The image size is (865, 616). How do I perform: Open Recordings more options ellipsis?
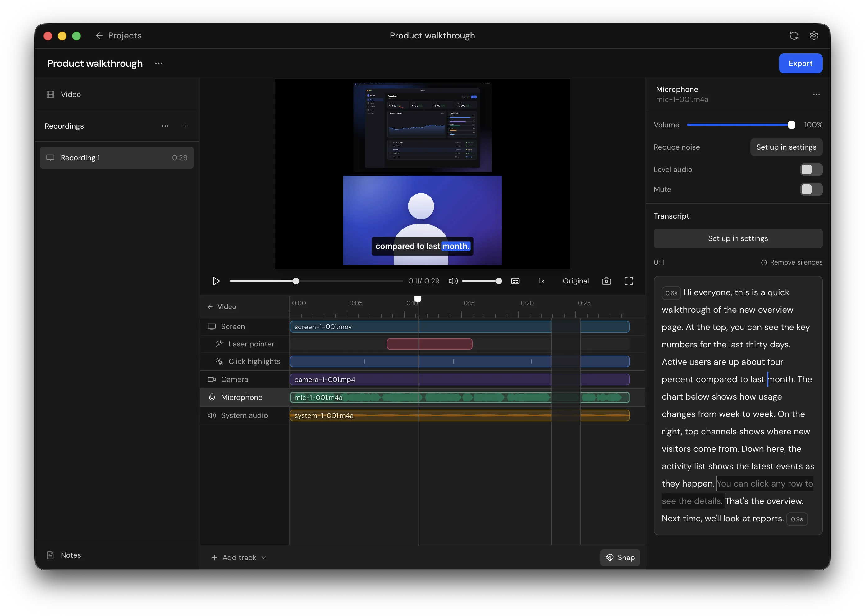coord(165,126)
